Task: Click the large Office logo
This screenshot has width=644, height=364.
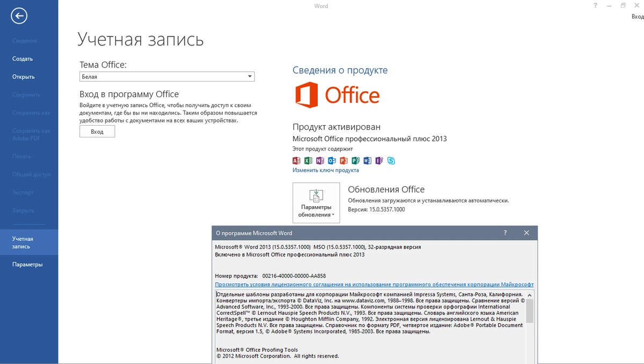Action: [337, 96]
